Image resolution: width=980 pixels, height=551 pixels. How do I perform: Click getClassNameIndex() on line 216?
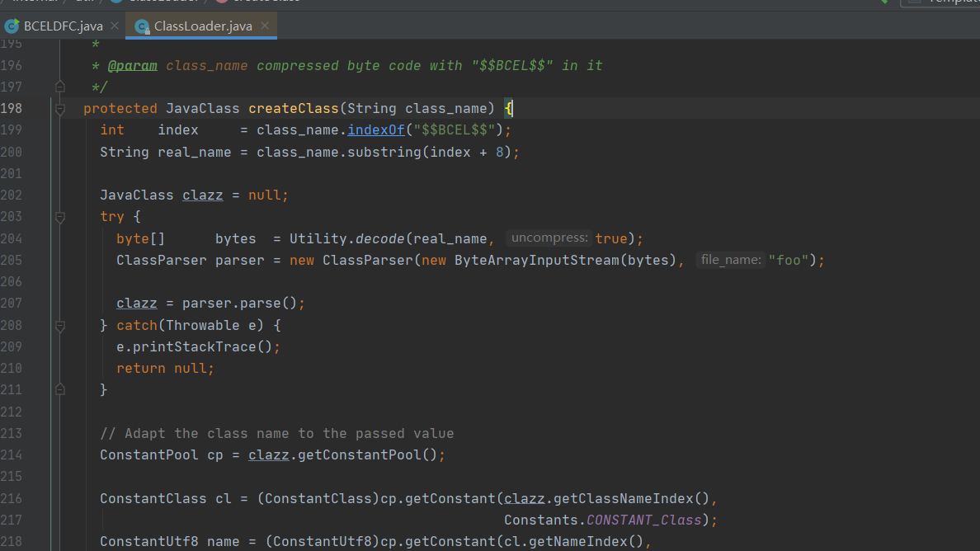click(x=631, y=498)
